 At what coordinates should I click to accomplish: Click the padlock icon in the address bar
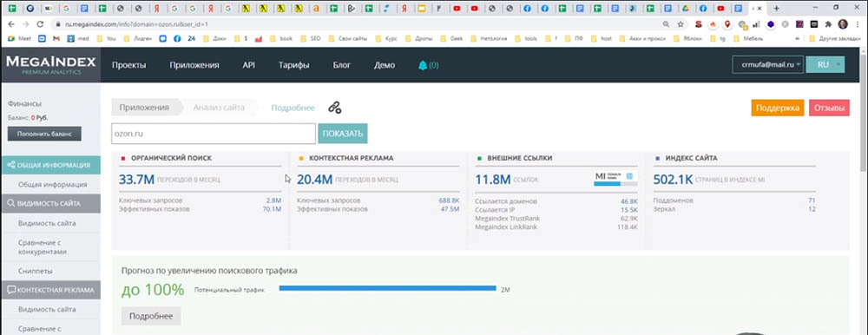click(57, 25)
